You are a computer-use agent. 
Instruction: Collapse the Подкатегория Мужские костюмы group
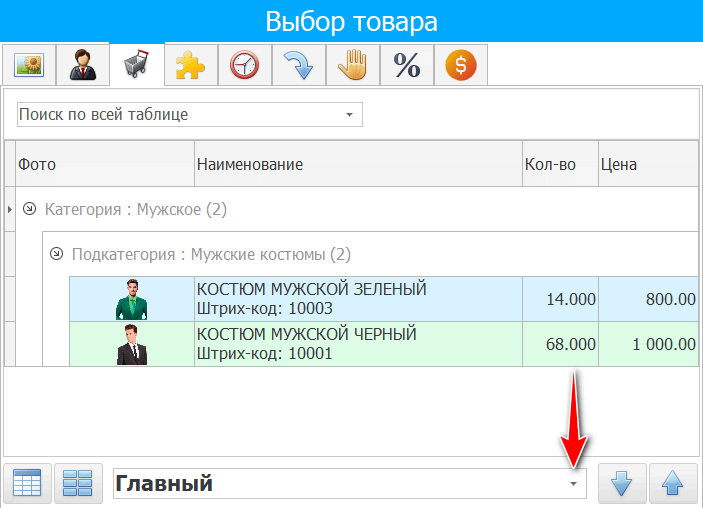click(56, 254)
